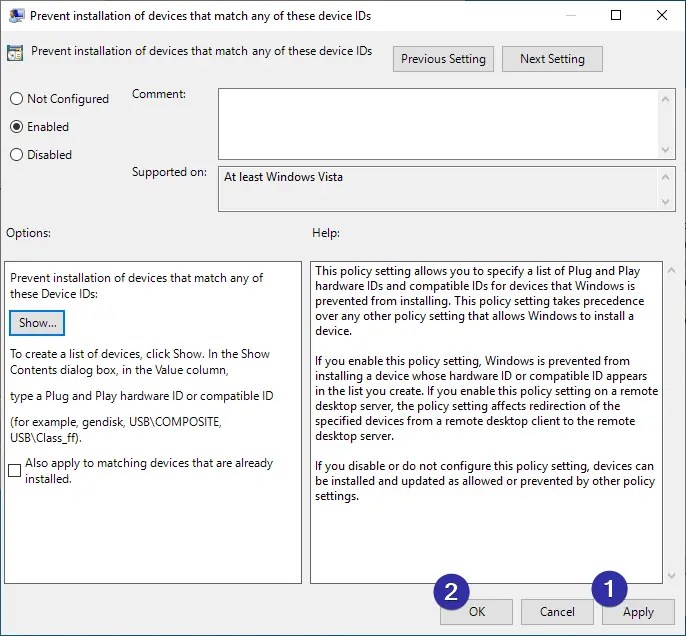Confirm with the OK button
Image resolution: width=686 pixels, height=636 pixels.
coord(476,612)
